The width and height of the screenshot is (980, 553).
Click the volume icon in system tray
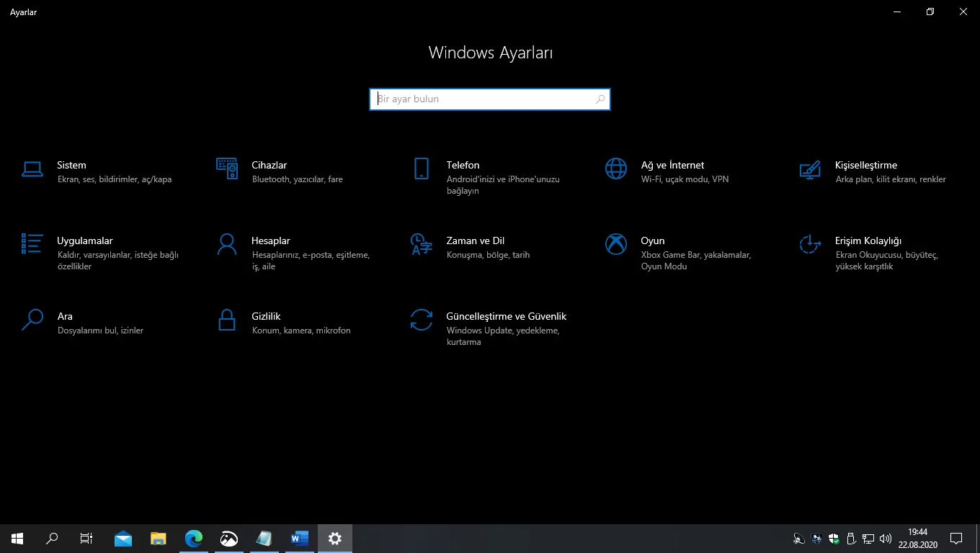886,538
